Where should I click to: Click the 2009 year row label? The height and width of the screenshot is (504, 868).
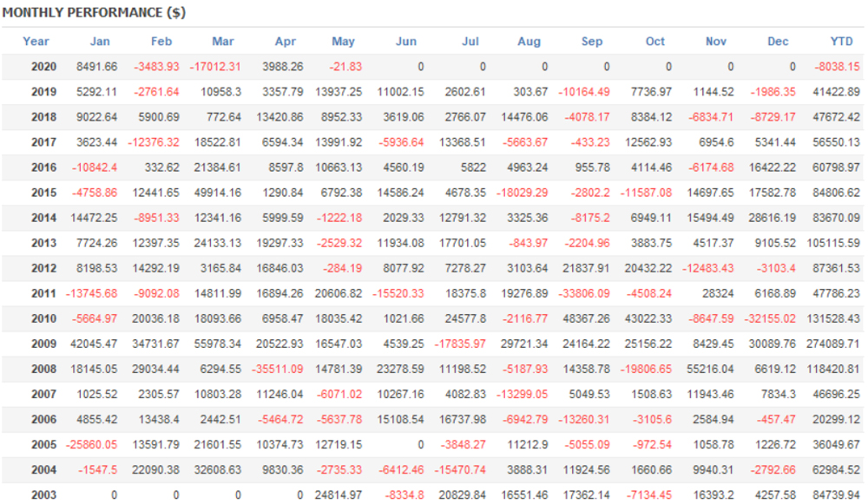(x=43, y=344)
